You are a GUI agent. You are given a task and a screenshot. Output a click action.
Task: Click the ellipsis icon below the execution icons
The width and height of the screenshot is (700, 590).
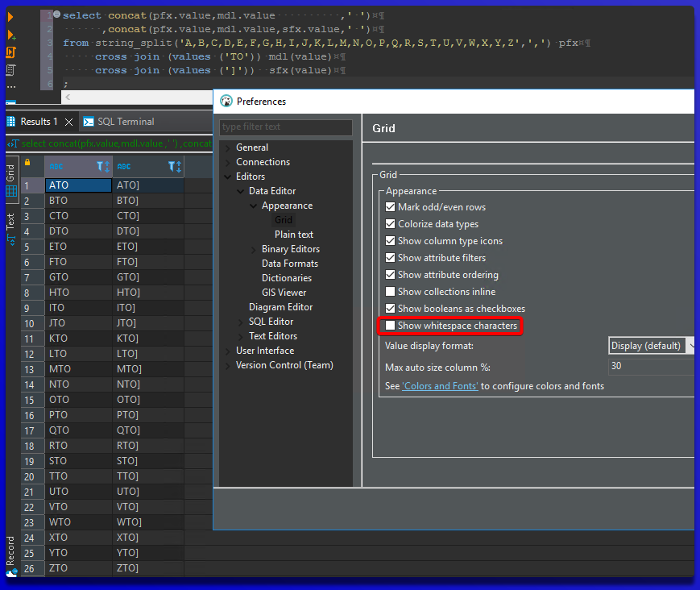(11, 87)
